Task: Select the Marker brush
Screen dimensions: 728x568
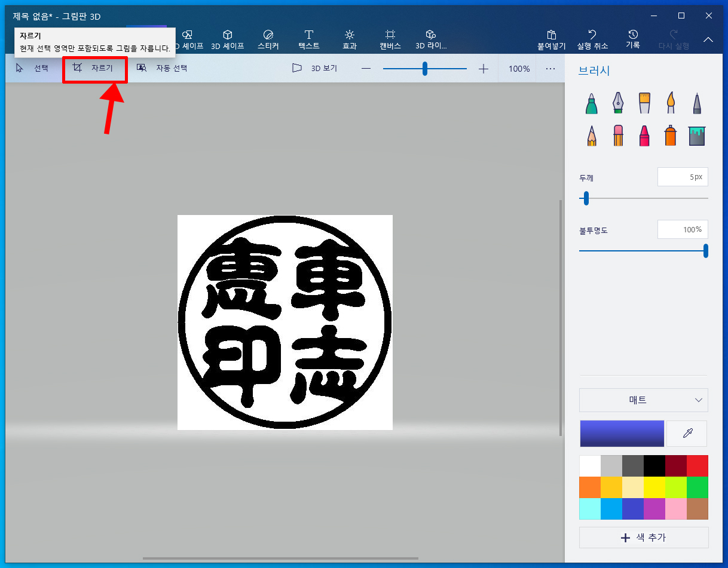Action: pos(591,103)
